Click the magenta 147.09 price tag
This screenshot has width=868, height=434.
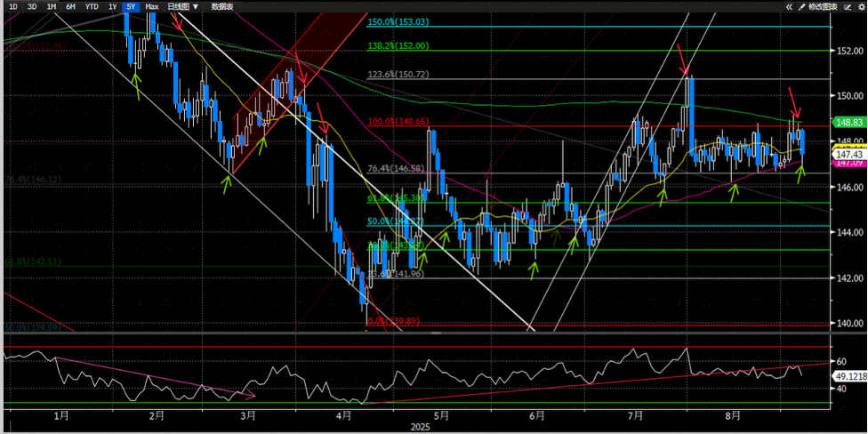coord(848,163)
